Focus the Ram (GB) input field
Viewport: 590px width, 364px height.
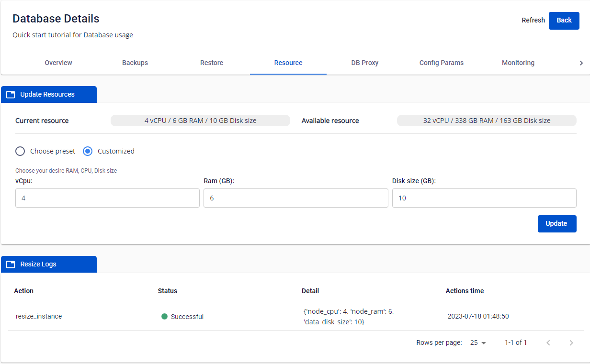click(296, 198)
